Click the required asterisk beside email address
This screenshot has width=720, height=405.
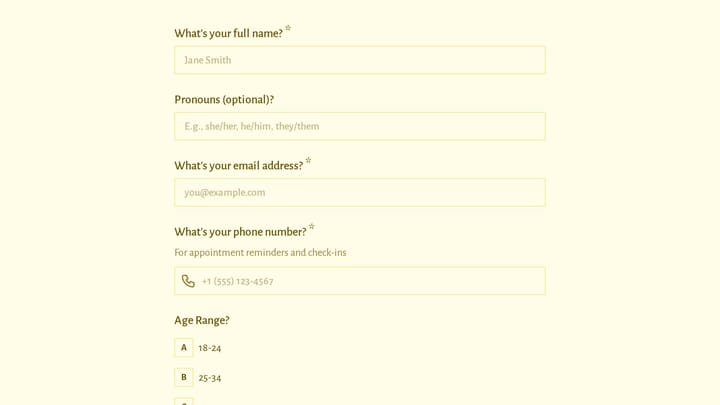(x=308, y=161)
